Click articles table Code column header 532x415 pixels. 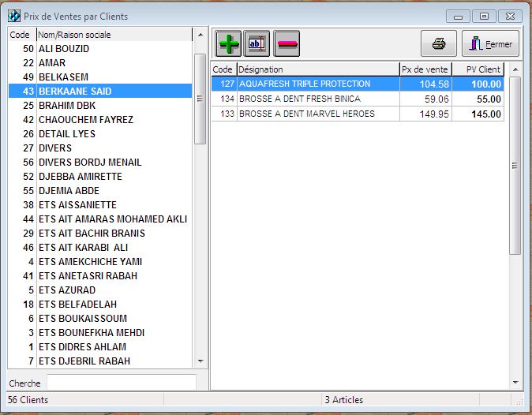click(224, 69)
